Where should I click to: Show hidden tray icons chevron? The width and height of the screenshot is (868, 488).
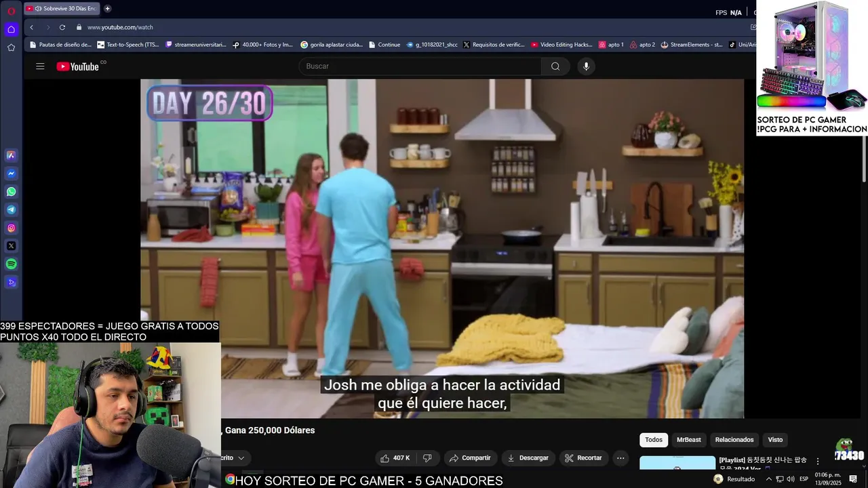(x=768, y=479)
